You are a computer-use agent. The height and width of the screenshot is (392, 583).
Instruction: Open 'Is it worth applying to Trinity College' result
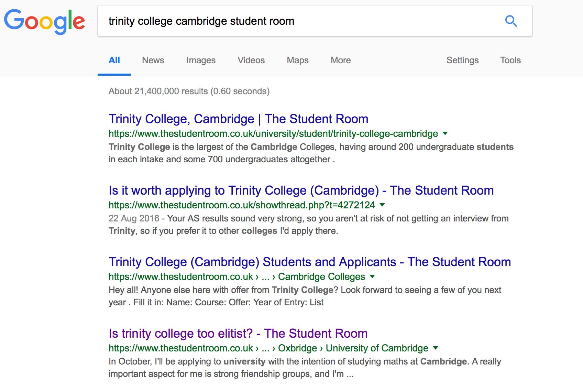coord(301,190)
